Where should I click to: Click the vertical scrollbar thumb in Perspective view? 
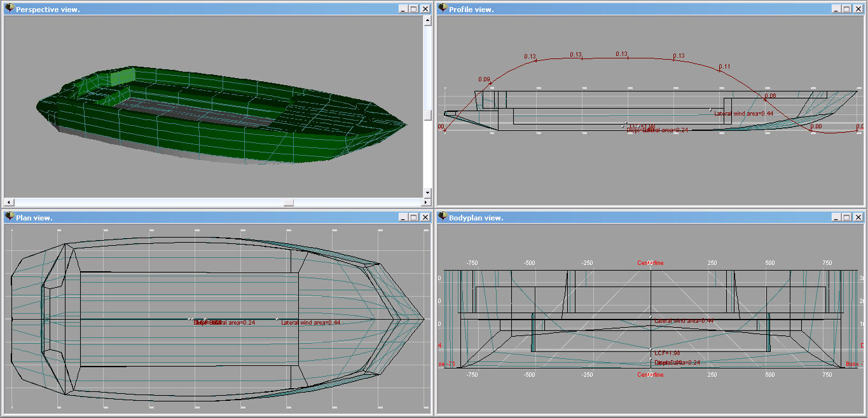[x=428, y=115]
